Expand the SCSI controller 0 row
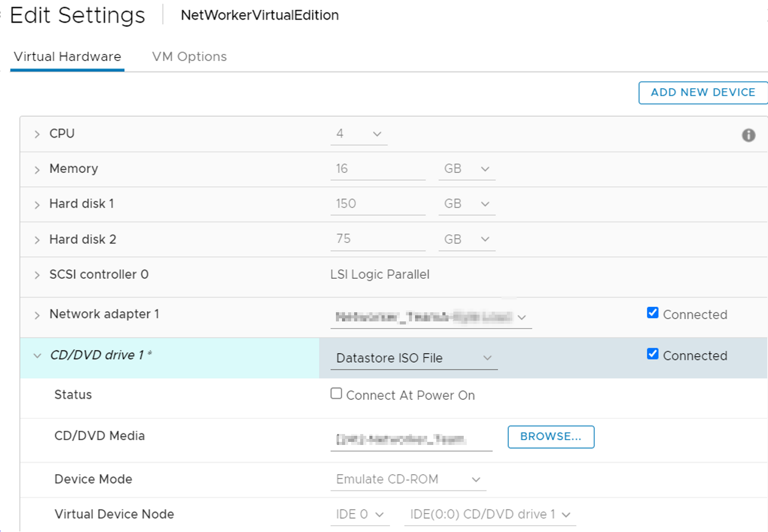Viewport: 768px width, 532px height. (37, 274)
